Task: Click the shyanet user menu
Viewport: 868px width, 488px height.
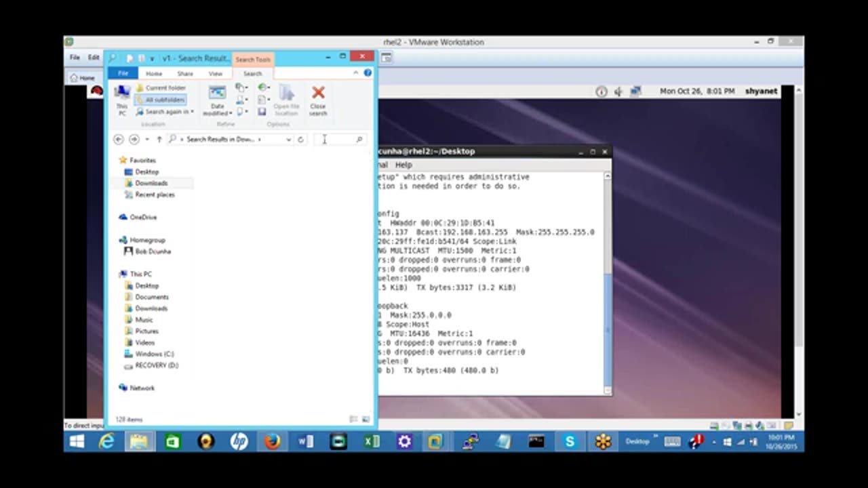Action: [761, 91]
